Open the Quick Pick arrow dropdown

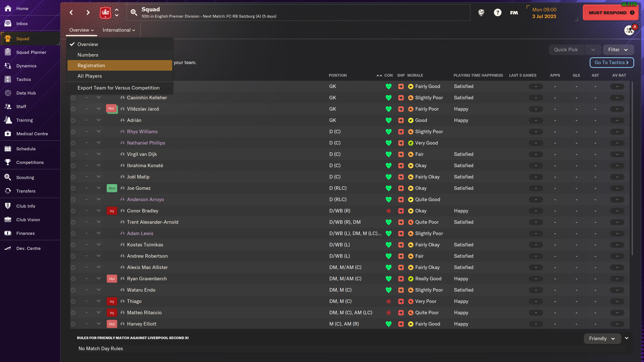pos(593,50)
